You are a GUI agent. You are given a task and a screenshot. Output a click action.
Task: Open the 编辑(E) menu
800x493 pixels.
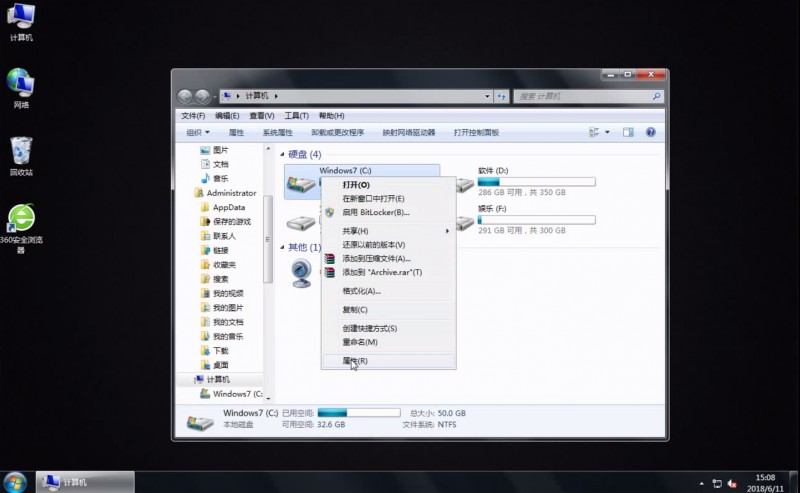[x=227, y=116]
